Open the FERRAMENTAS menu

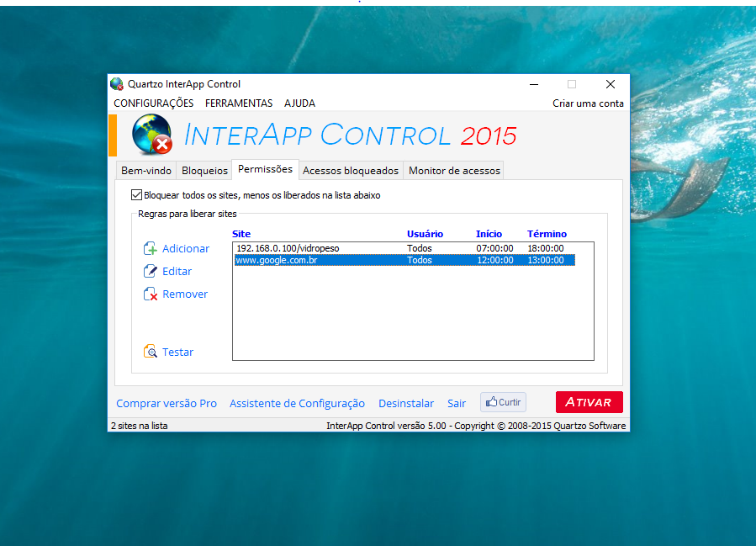pyautogui.click(x=239, y=103)
